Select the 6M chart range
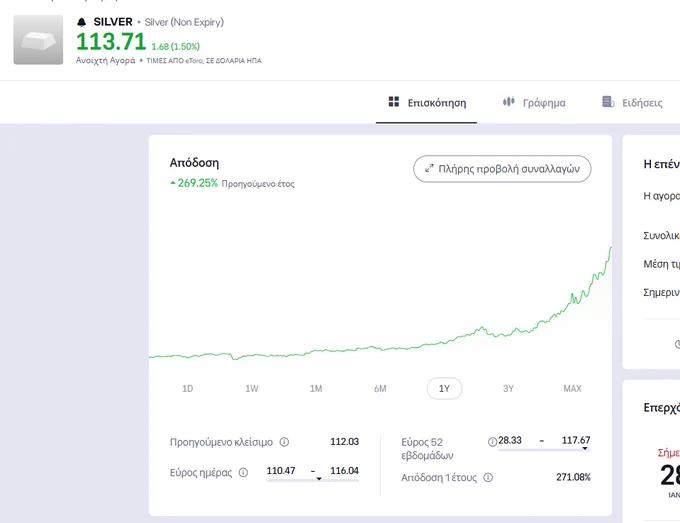 [380, 389]
